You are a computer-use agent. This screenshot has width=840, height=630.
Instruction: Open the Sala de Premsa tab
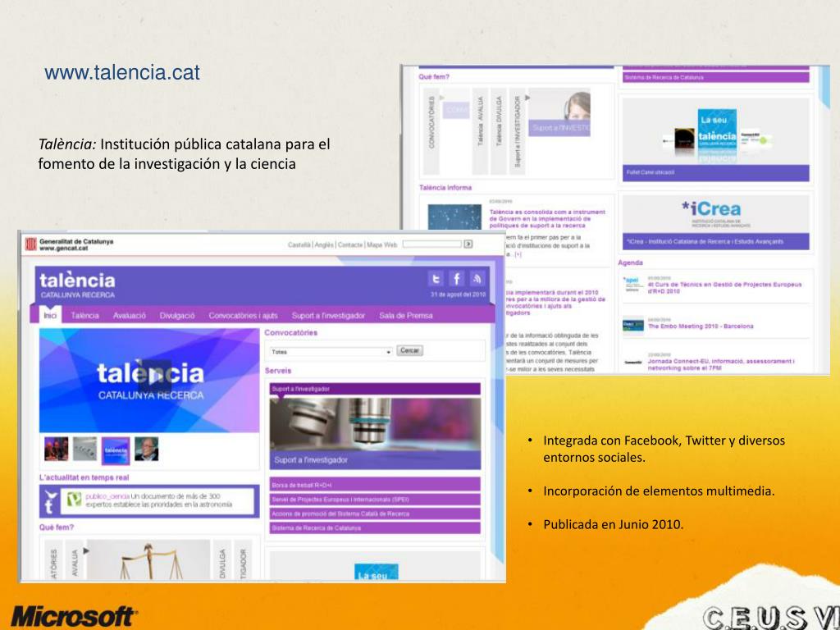tap(405, 316)
